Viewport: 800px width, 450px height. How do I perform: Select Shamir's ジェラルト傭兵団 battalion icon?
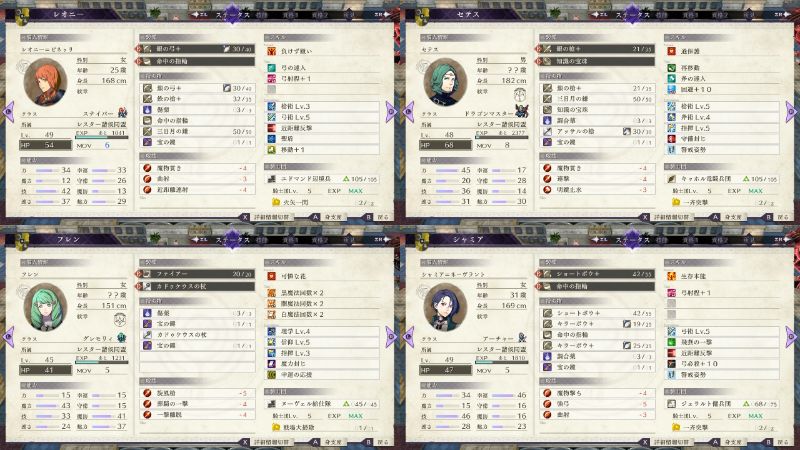(x=672, y=404)
